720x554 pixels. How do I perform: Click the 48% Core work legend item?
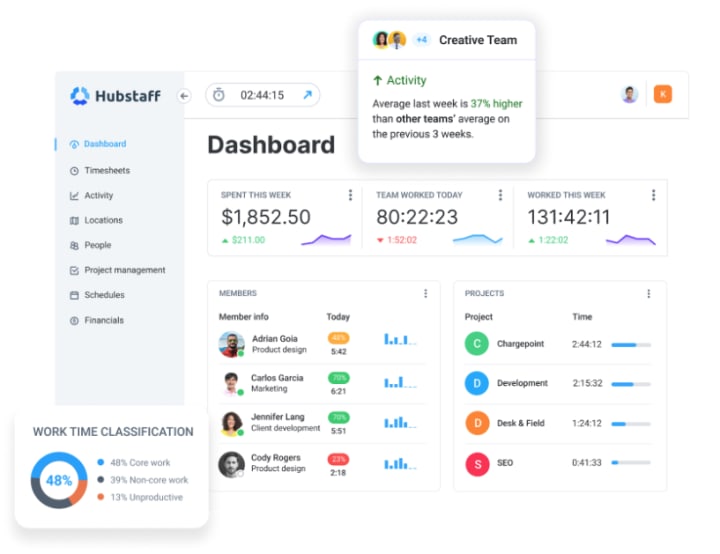click(134, 463)
